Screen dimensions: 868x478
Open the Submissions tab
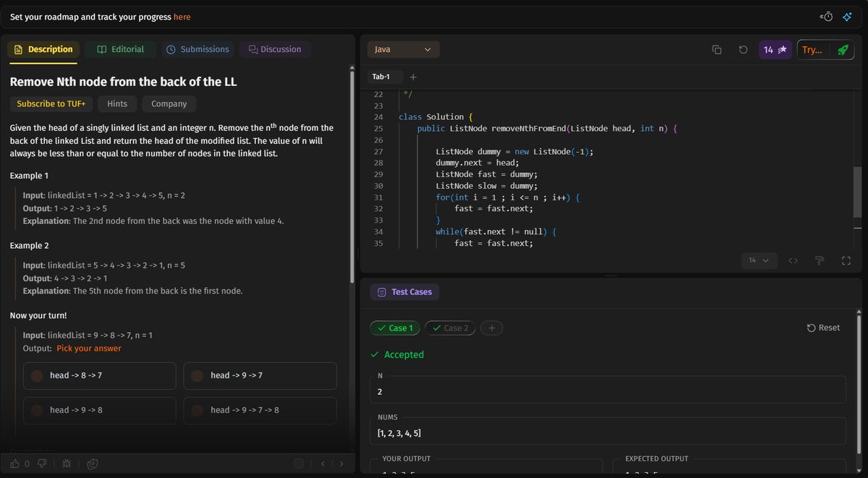click(197, 50)
